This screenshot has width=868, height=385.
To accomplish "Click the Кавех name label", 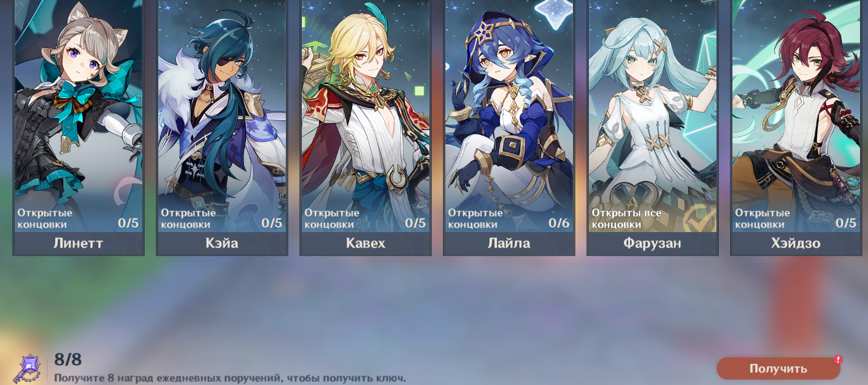I will click(366, 243).
